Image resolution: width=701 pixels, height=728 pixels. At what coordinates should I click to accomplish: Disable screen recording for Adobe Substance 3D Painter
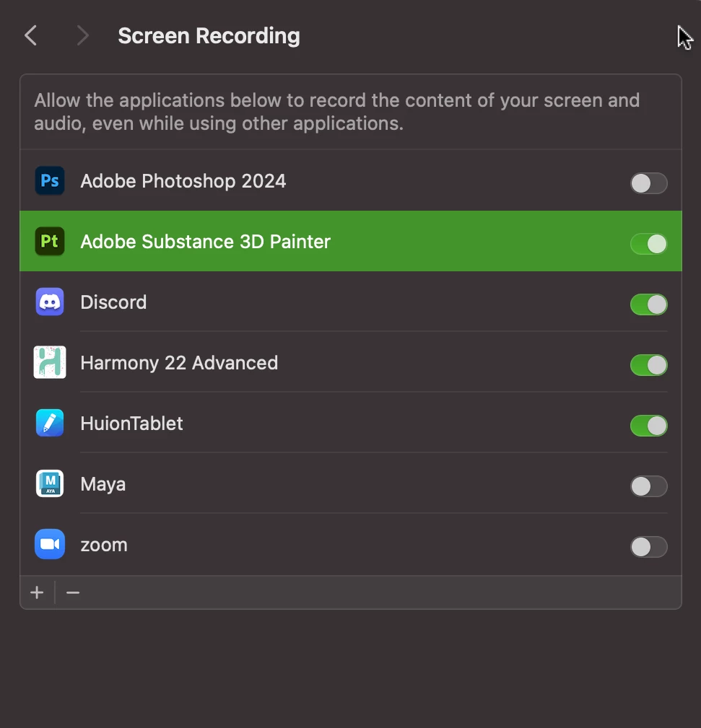pos(648,244)
